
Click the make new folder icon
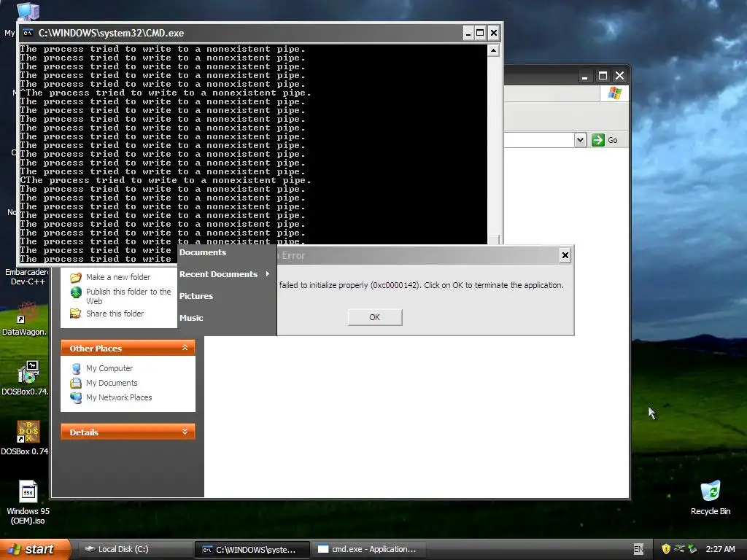tap(75, 277)
